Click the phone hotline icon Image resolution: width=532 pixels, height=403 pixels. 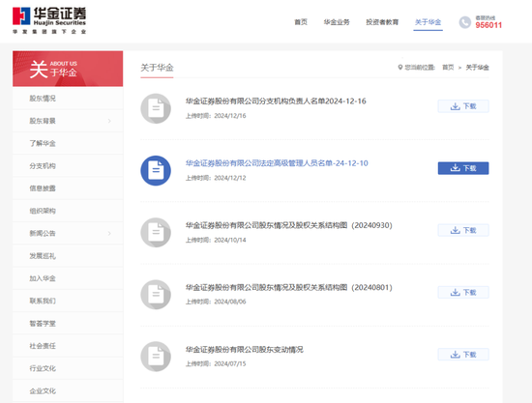(465, 22)
